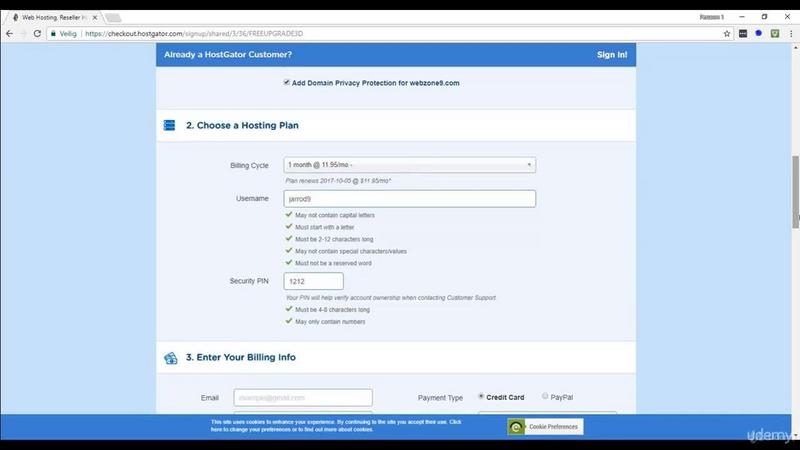Click 'Must be 2-12 characters long' rule

[334, 239]
